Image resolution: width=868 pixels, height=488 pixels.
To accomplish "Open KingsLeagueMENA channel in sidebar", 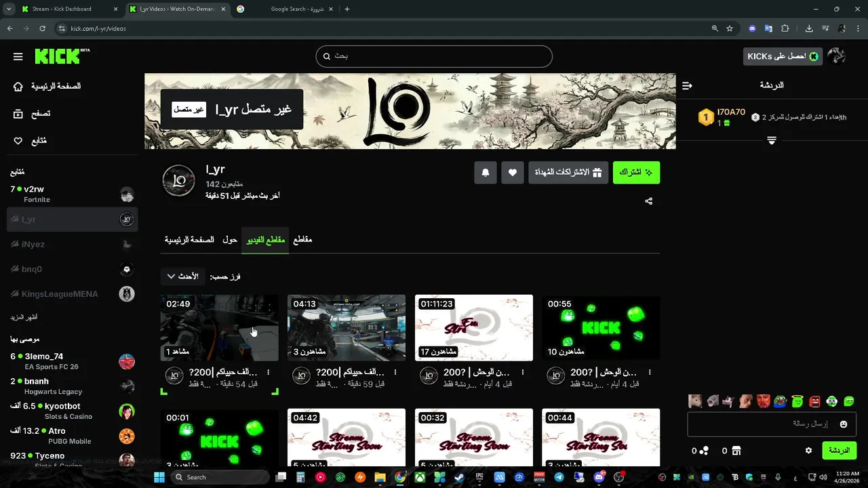I will click(71, 294).
